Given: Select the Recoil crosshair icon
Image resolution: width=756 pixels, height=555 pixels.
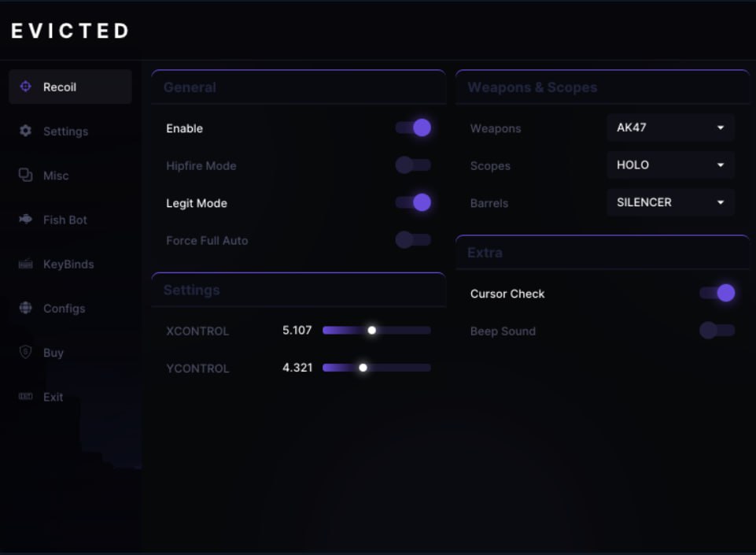Looking at the screenshot, I should coord(24,87).
